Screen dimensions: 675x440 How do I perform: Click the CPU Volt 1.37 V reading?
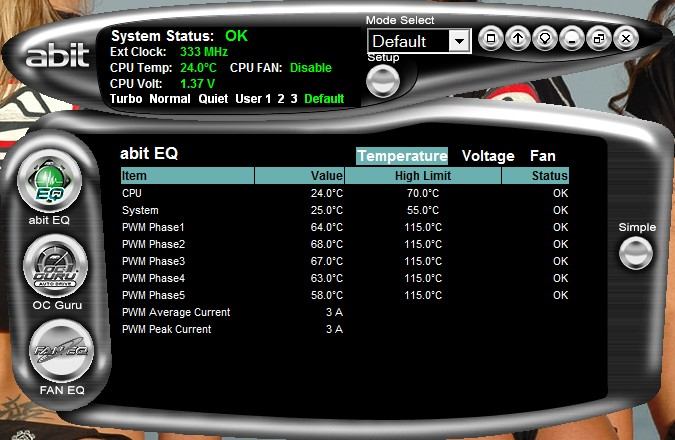point(197,84)
